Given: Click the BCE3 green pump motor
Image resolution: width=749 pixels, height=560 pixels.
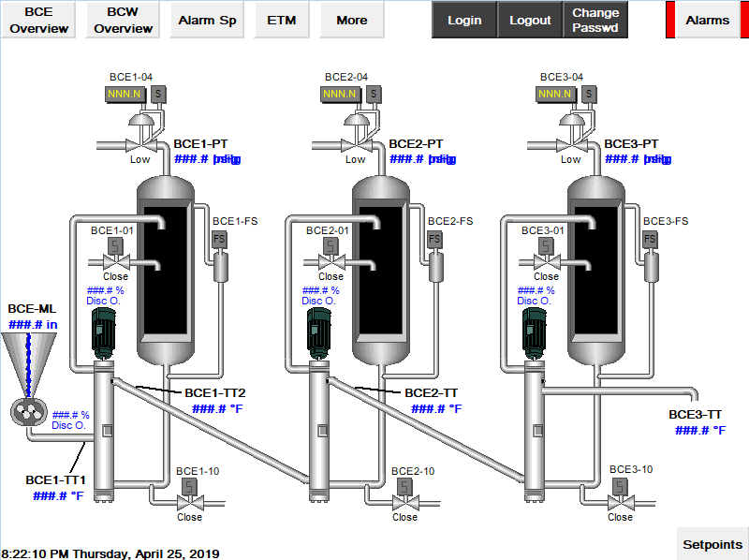Looking at the screenshot, I should (535, 333).
